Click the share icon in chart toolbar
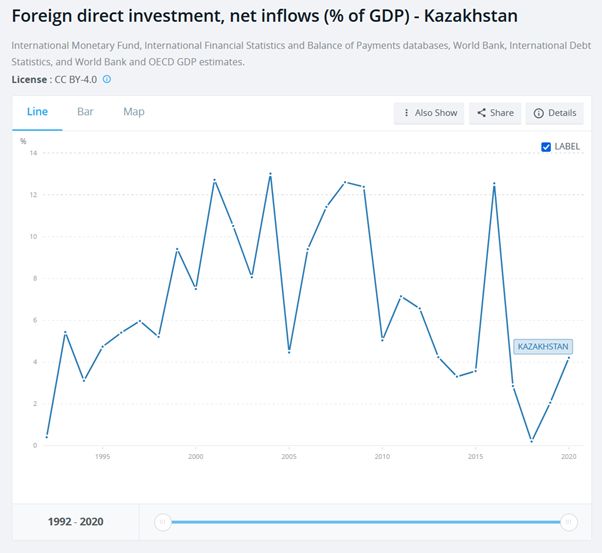 (482, 113)
